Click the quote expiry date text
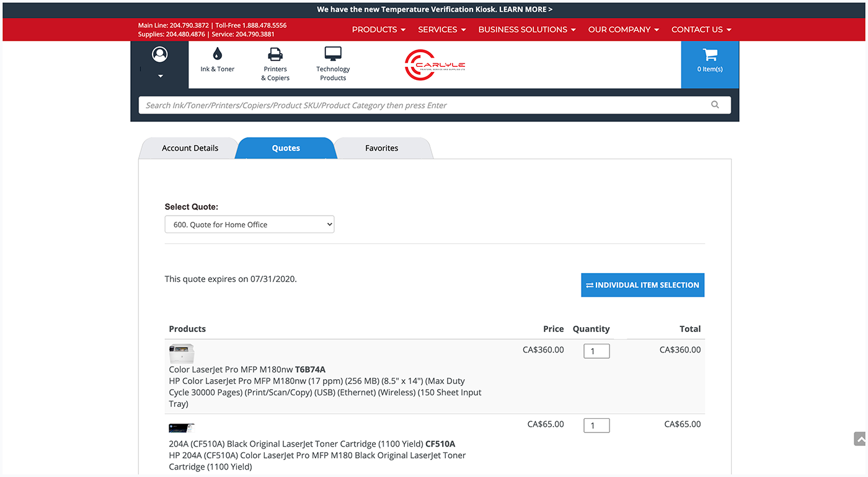This screenshot has height=477, width=868. [231, 279]
